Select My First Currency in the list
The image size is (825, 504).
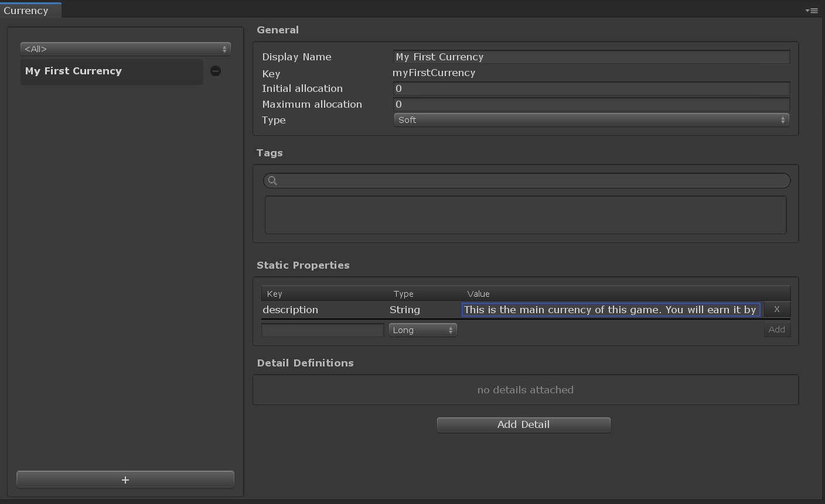tap(111, 71)
